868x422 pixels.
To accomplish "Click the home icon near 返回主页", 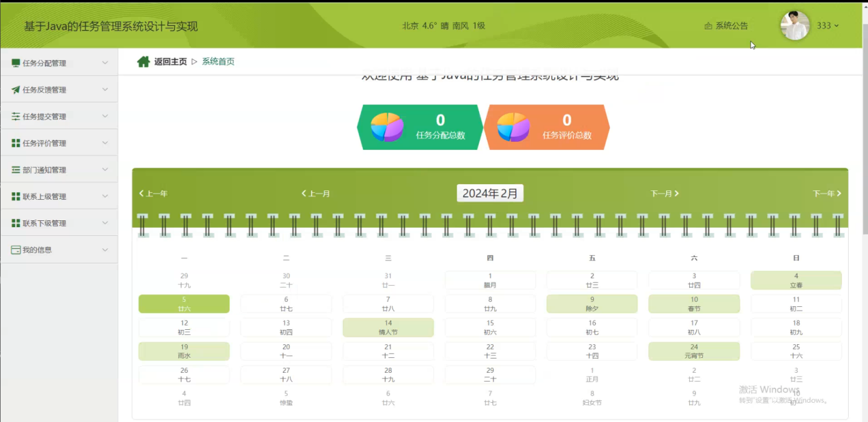I will click(x=144, y=61).
